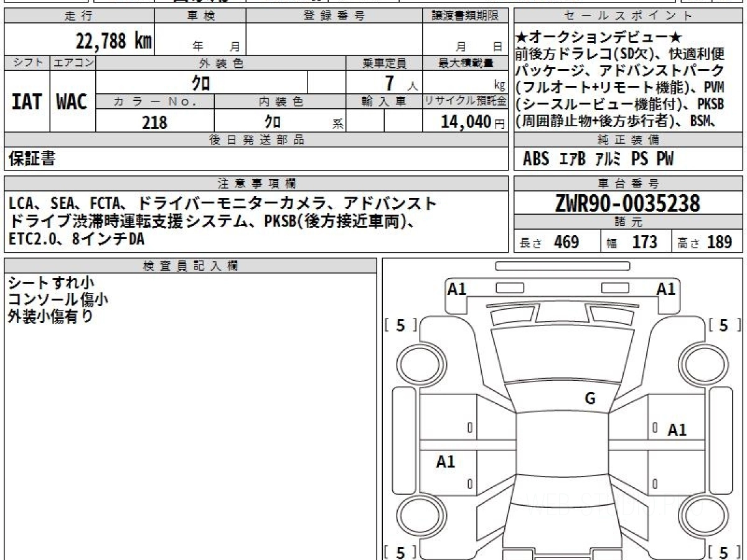Viewport: 747px width, 560px height.
Task: Select the length value 469
Action: point(566,243)
